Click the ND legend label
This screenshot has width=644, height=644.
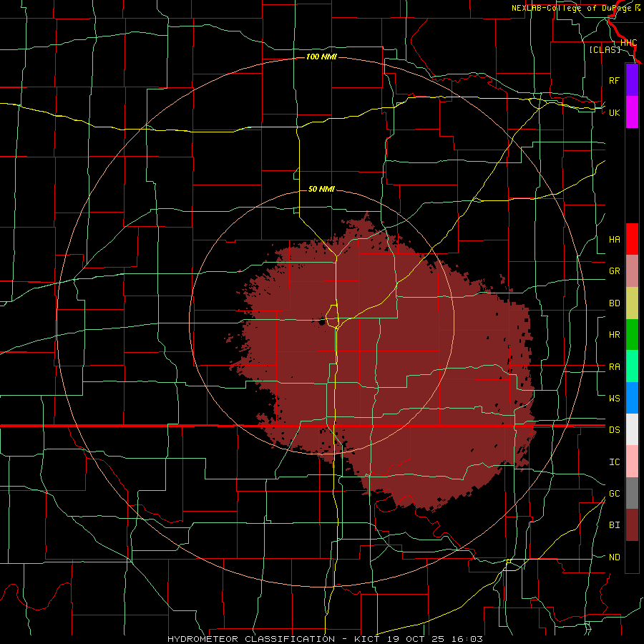614,557
